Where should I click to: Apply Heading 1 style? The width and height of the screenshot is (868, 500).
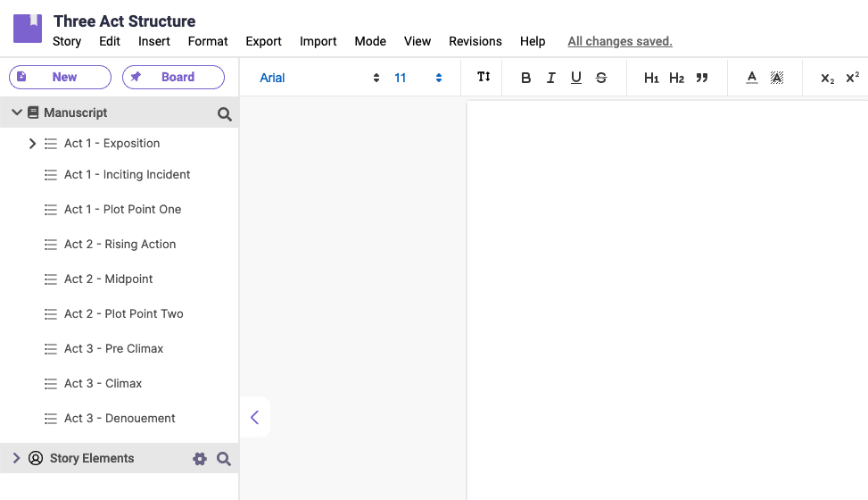pyautogui.click(x=651, y=79)
